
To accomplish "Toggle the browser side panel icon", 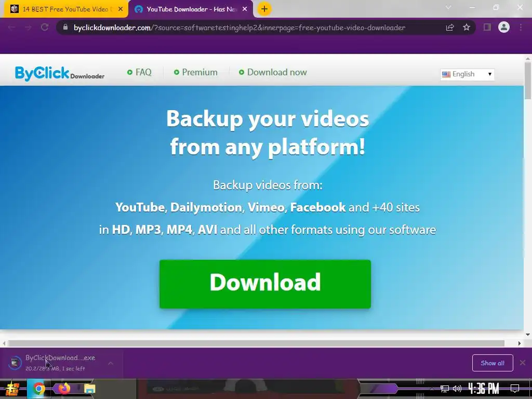I will pos(487,27).
